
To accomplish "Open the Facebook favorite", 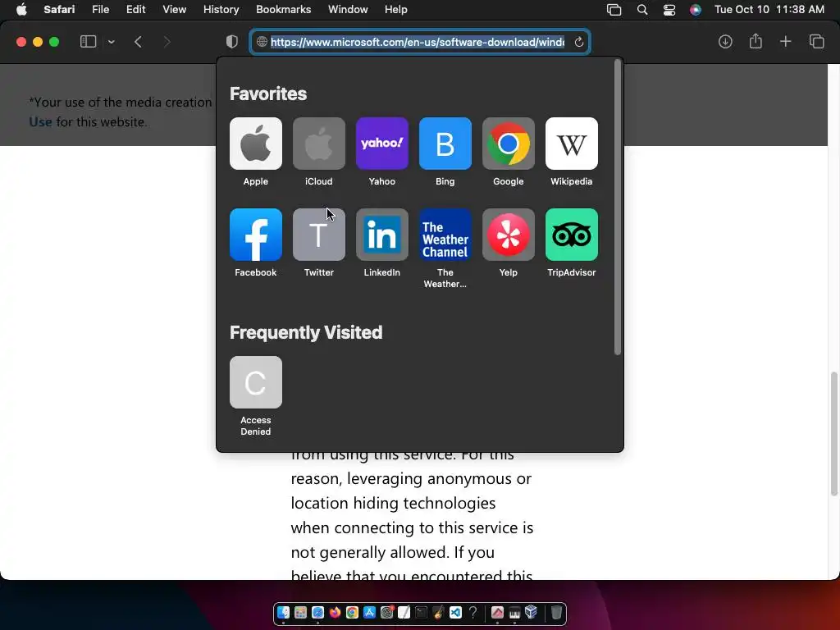I will point(256,235).
